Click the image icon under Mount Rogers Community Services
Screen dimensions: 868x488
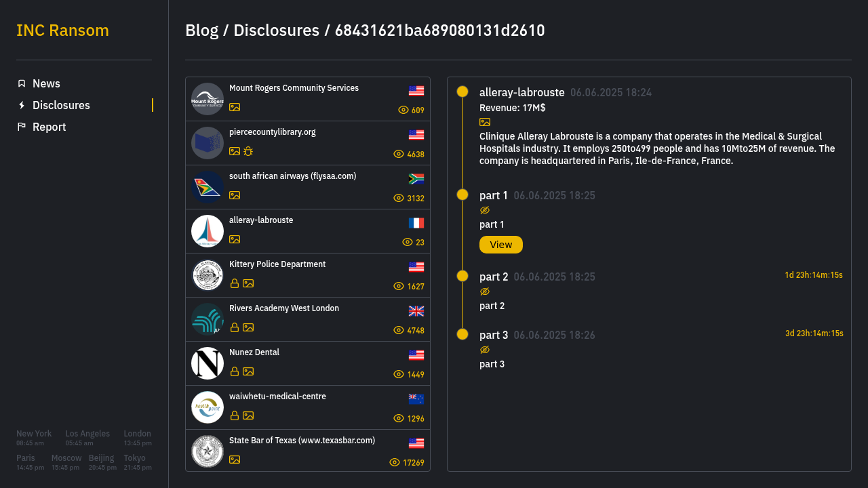[235, 107]
